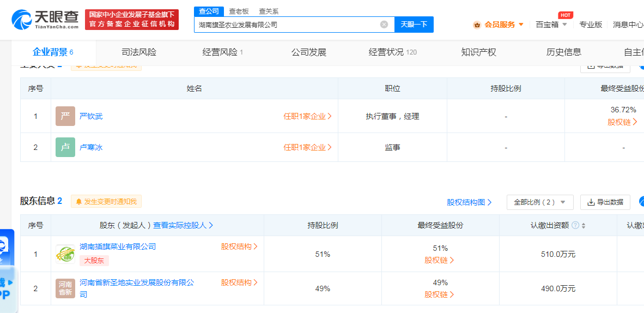
Task: Expand 任职1家企业 for 严钦武
Action: [x=308, y=116]
